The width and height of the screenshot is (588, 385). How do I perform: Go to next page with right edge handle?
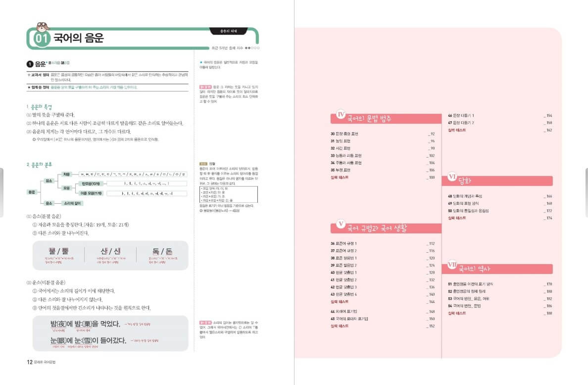point(586,192)
